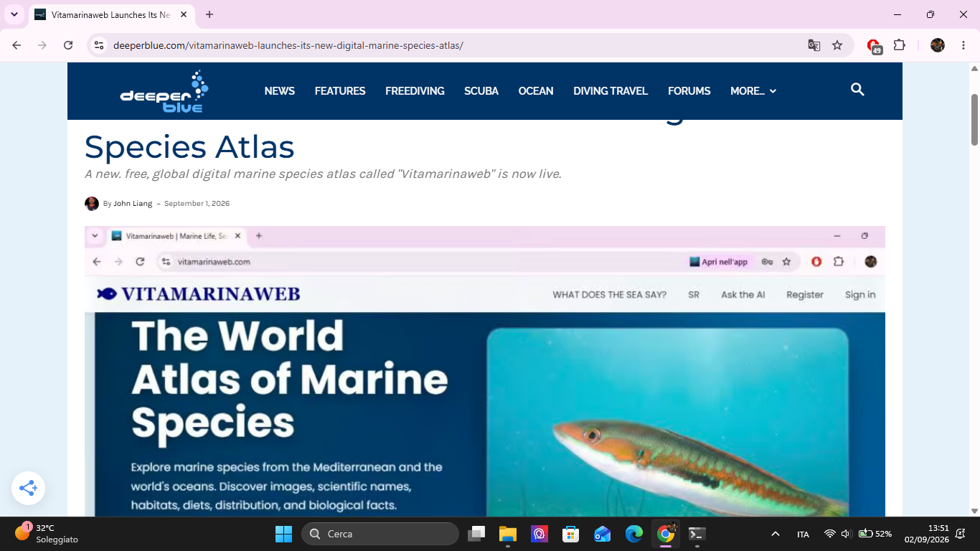Go back to the previous page
This screenshot has height=551, width=980.
tap(17, 45)
